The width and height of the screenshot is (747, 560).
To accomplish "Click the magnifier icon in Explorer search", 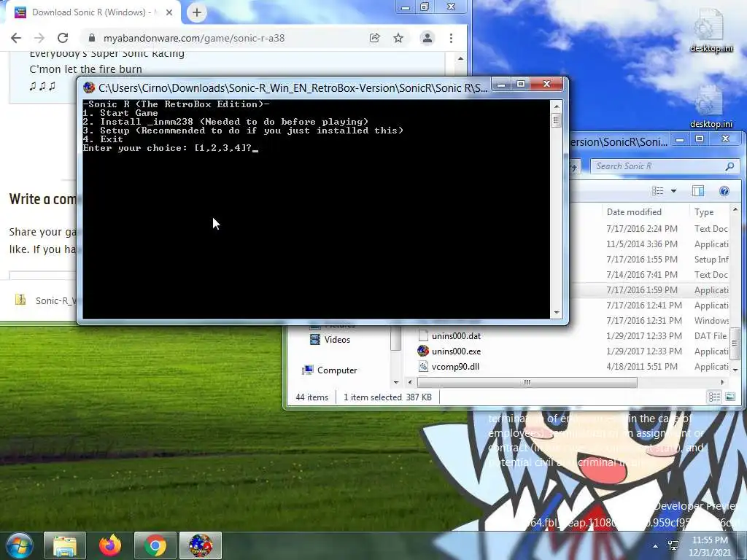I will click(729, 166).
